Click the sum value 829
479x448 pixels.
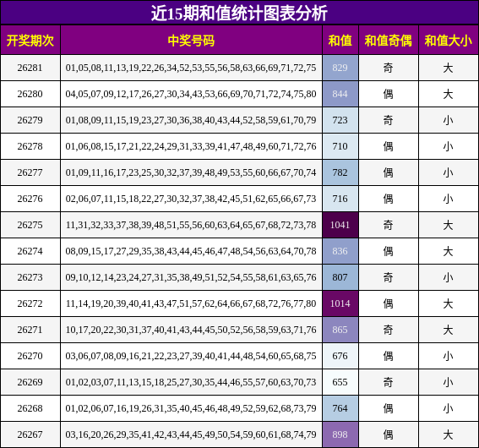pyautogui.click(x=340, y=68)
